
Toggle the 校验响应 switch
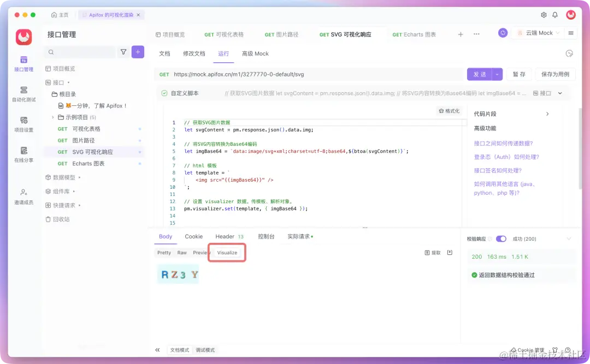[501, 239]
